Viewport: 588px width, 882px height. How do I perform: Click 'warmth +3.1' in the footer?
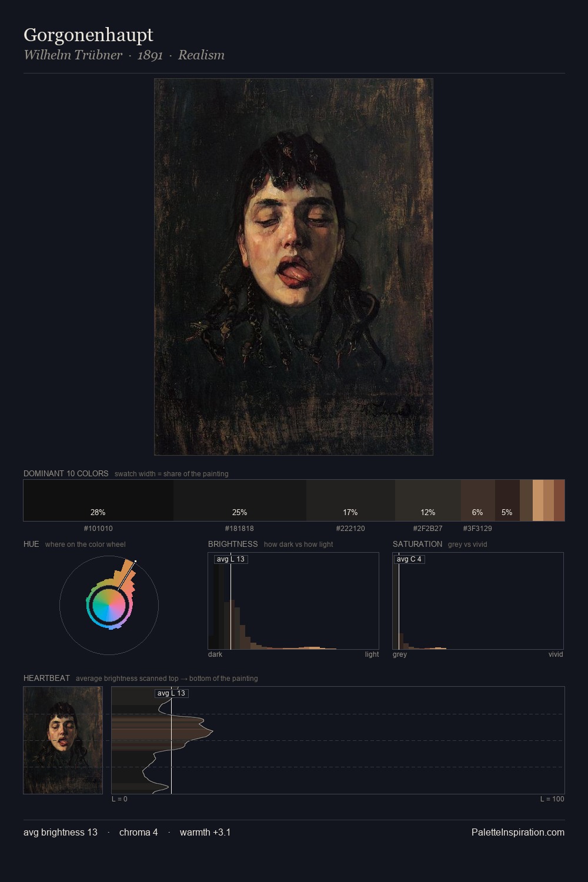pyautogui.click(x=205, y=833)
